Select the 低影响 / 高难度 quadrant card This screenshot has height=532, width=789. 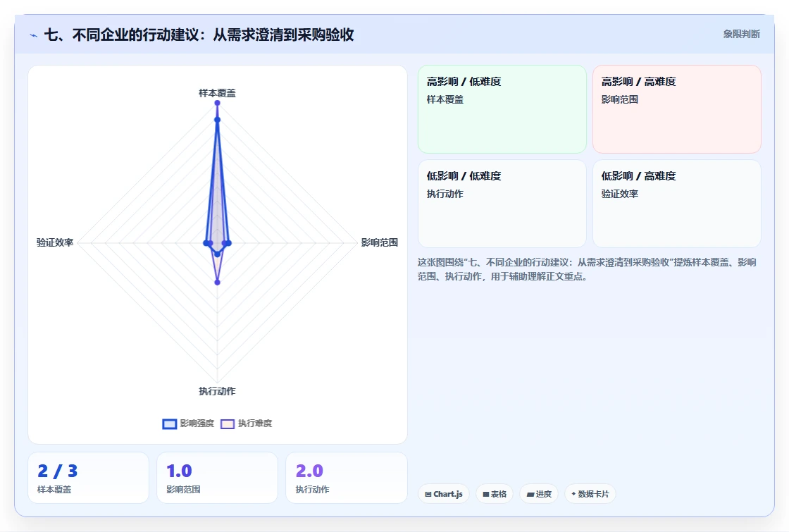[677, 204]
